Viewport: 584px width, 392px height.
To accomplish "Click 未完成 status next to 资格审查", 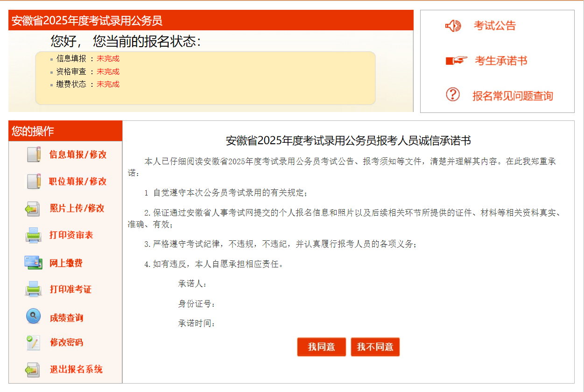I will tap(108, 71).
